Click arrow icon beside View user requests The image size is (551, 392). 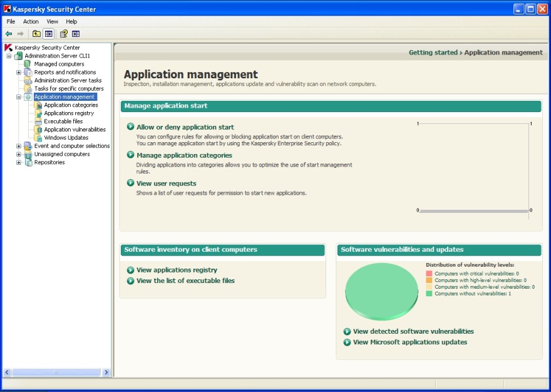(130, 183)
